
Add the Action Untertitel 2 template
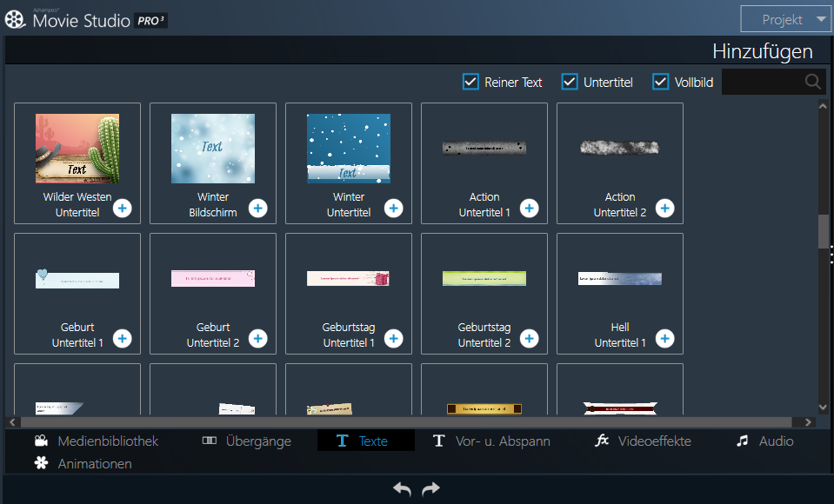pos(665,209)
